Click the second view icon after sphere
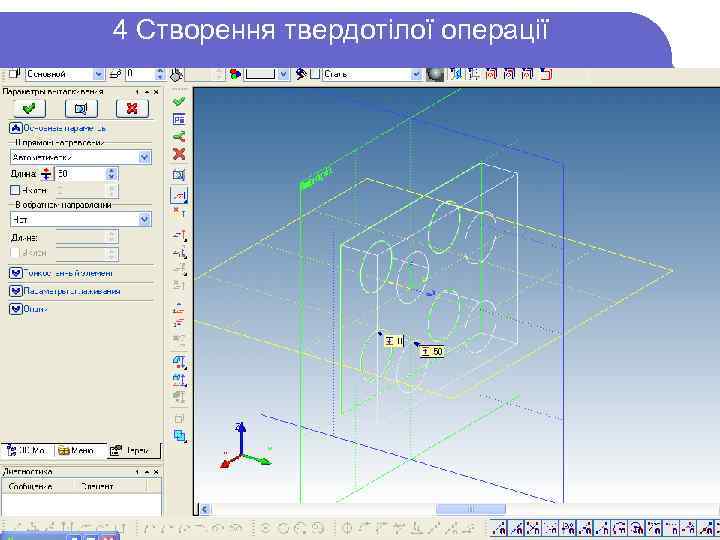This screenshot has width=720, height=540. pyautogui.click(x=474, y=74)
